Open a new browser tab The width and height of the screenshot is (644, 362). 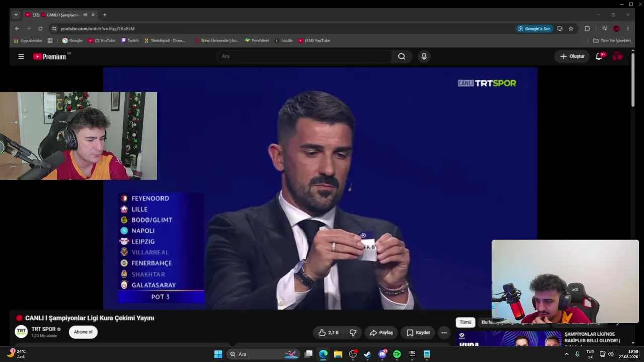(104, 15)
